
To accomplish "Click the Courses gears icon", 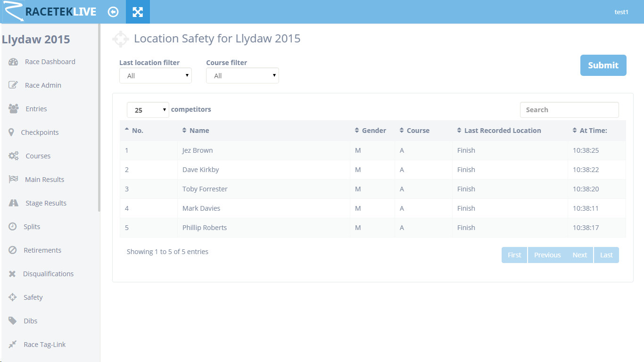I will point(14,156).
